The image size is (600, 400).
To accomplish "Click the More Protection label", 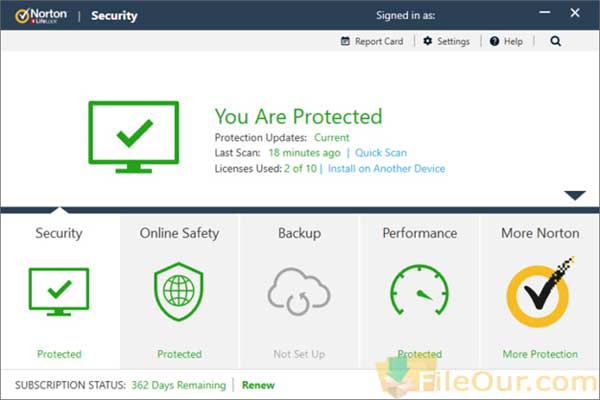I will [540, 354].
